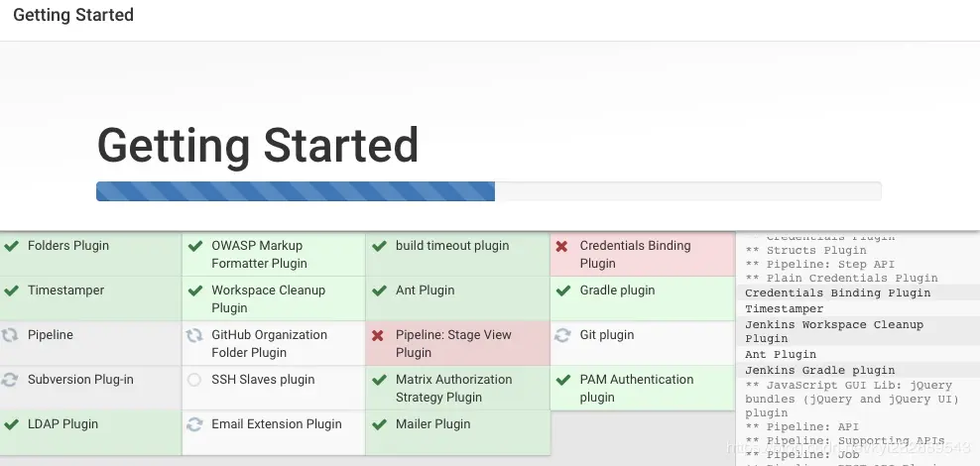980x466 pixels.
Task: Click the Credentials Binding Plugin log entry
Action: 837,292
